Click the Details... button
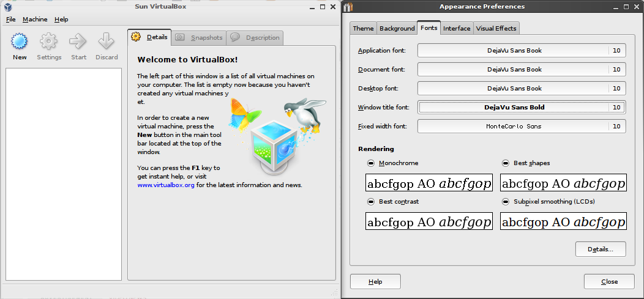Screen dimensions: 644x299 coord(601,249)
